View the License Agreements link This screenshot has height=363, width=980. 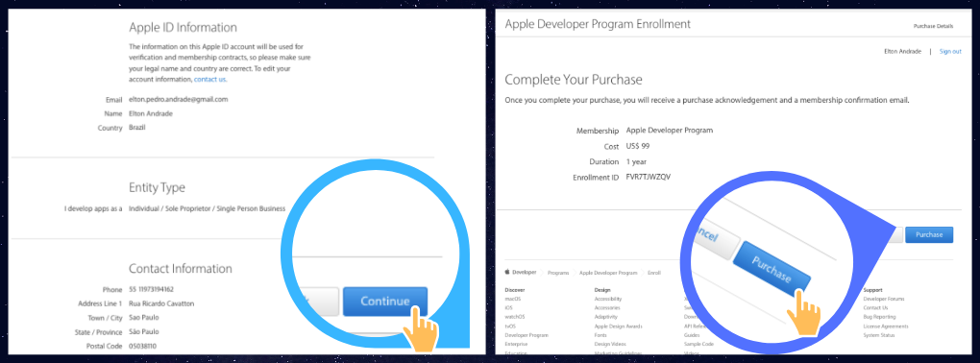885,327
